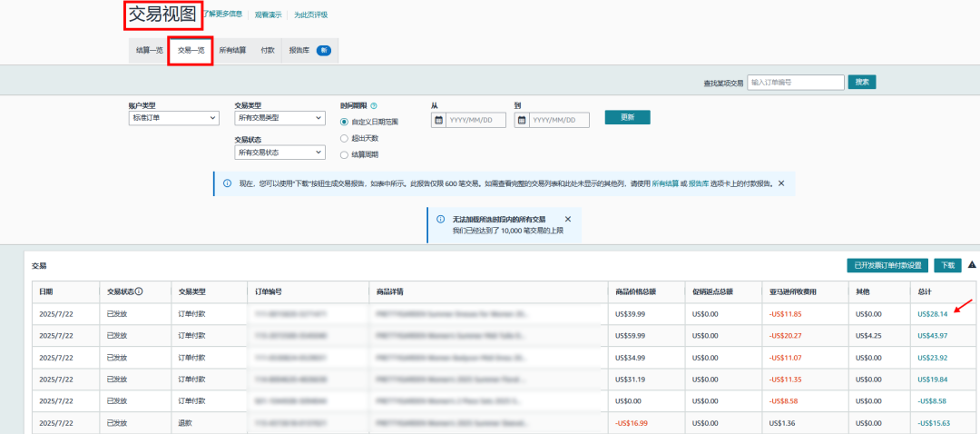Click the 新 badge next to 报告库

tap(323, 50)
